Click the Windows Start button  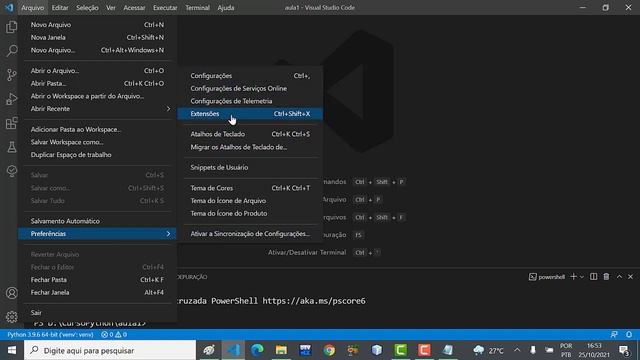(x=12, y=350)
